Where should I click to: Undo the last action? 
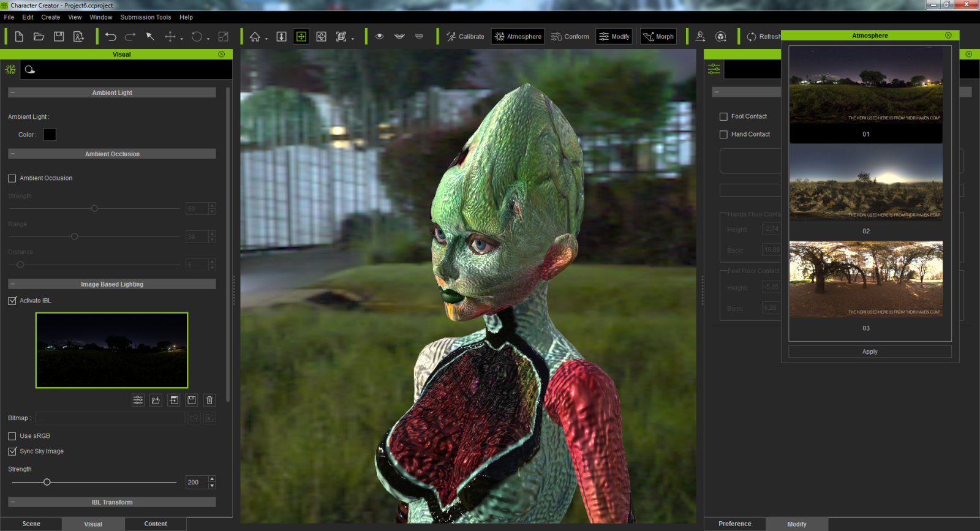pos(111,37)
